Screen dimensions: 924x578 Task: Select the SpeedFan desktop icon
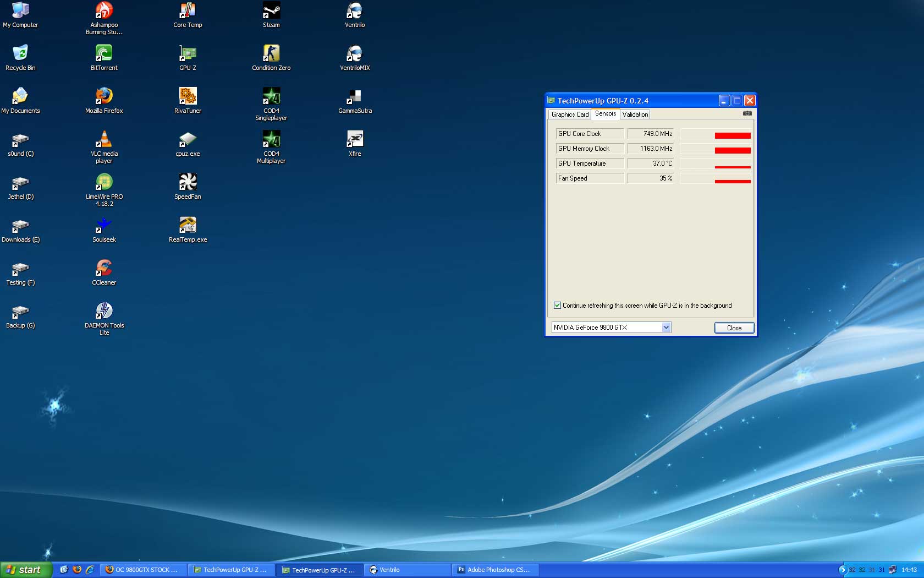[x=188, y=187]
